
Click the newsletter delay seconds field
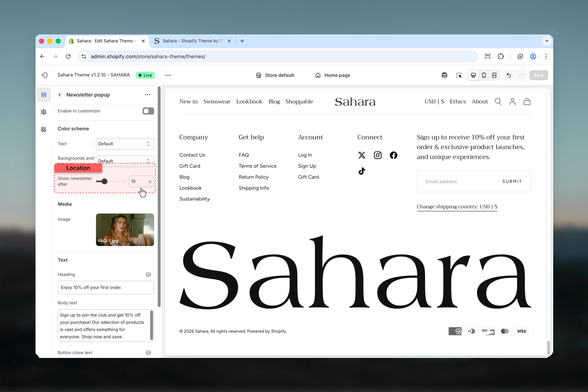click(x=141, y=181)
